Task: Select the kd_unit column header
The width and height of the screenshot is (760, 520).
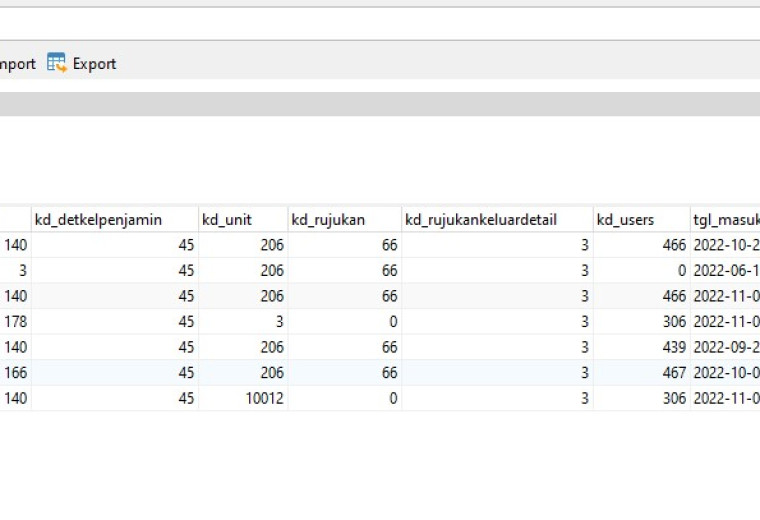Action: (x=243, y=220)
